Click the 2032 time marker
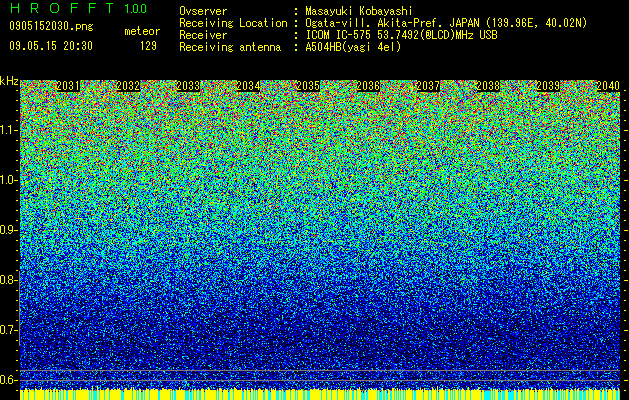The height and width of the screenshot is (400, 629). pos(128,86)
